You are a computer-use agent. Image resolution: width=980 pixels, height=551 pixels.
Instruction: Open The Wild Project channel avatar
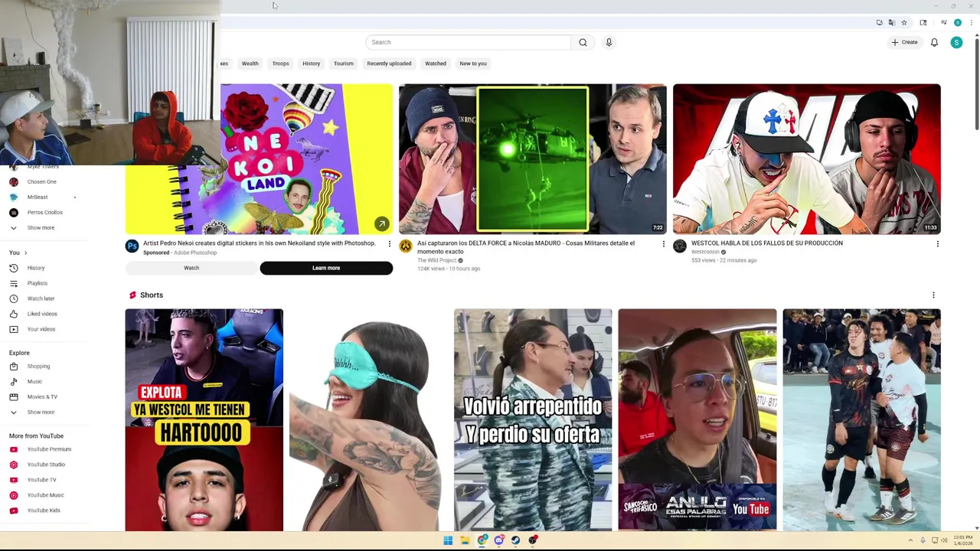[x=406, y=246]
